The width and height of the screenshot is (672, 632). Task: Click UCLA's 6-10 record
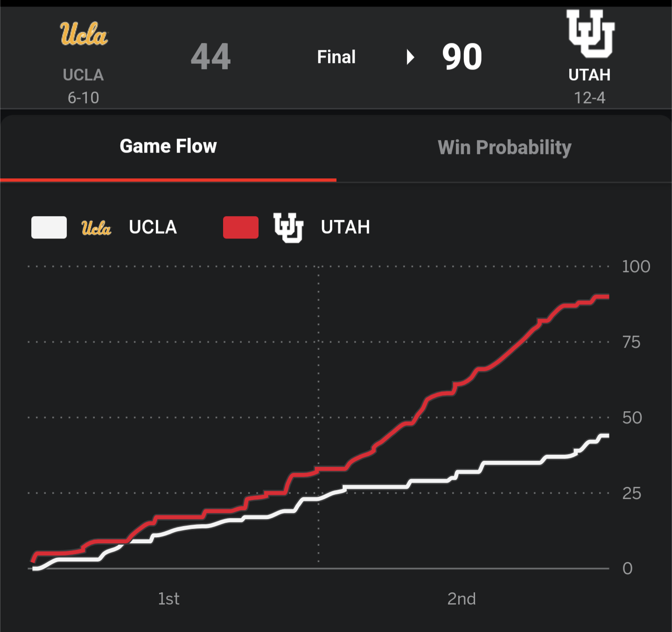point(84,98)
